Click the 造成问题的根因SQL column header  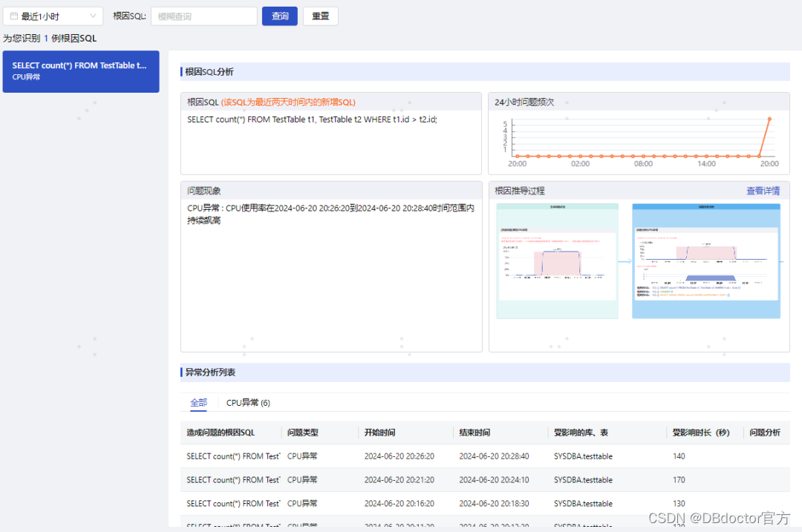click(x=221, y=433)
